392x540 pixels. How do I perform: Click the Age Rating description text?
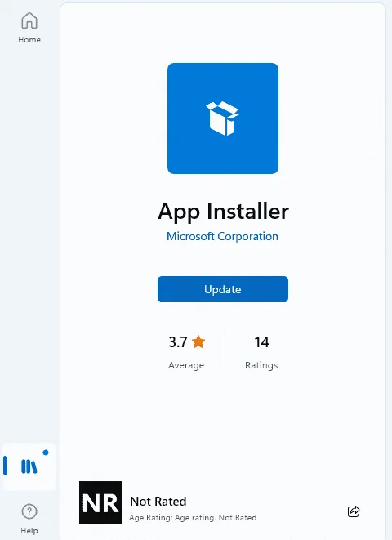tap(193, 518)
